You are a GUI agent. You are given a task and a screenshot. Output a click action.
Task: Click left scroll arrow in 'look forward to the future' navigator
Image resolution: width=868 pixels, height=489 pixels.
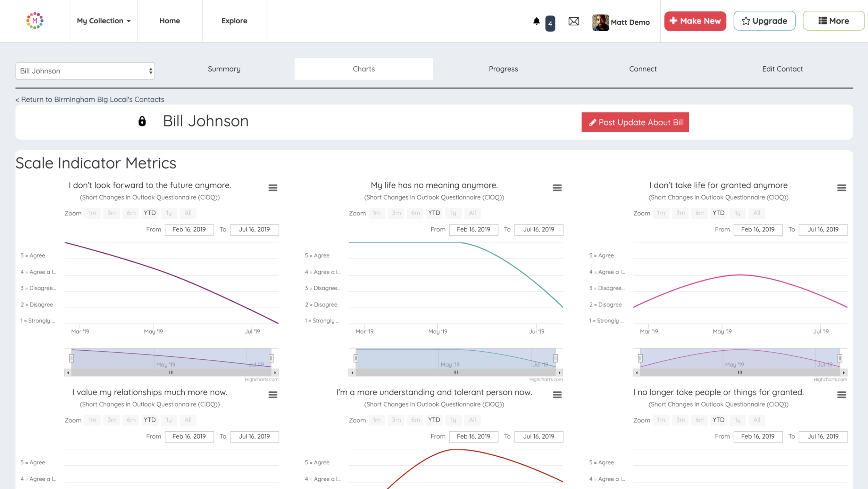pos(68,373)
